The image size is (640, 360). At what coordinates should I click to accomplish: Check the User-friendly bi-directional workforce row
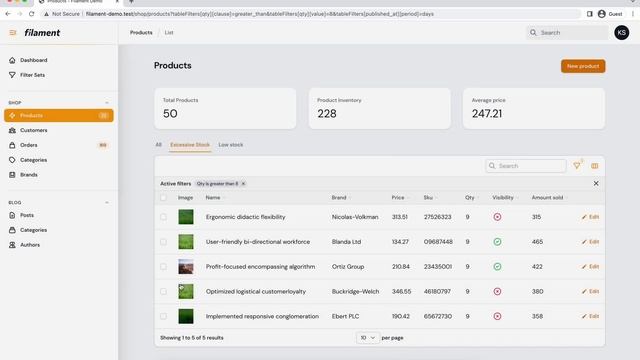click(163, 242)
